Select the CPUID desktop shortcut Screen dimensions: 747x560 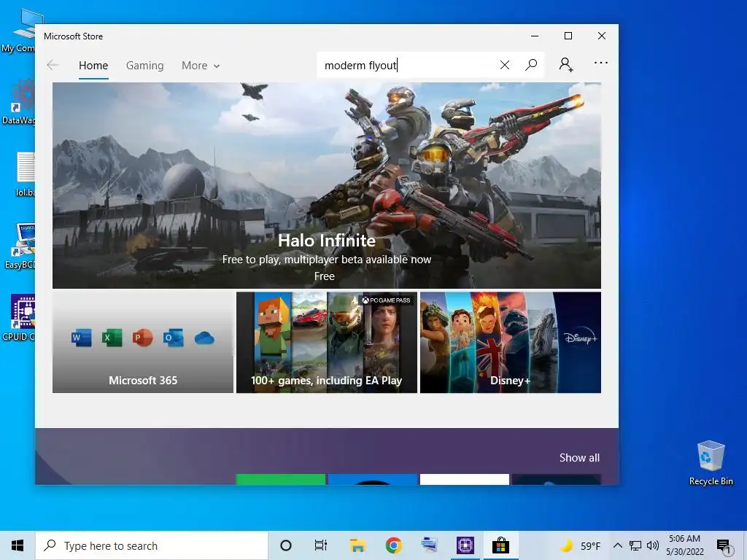pyautogui.click(x=19, y=317)
